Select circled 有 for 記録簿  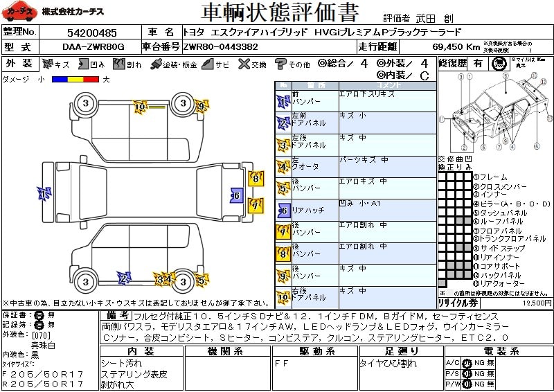[x=39, y=325]
